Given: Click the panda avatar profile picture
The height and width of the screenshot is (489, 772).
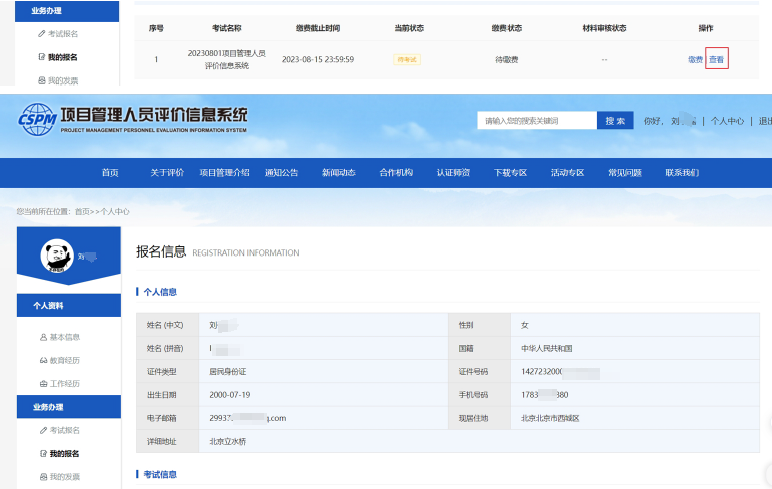Looking at the screenshot, I should 58,256.
